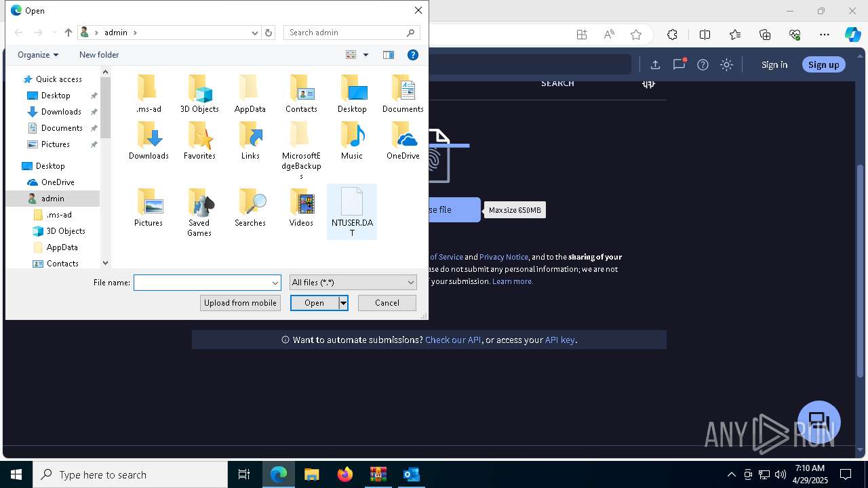The width and height of the screenshot is (868, 488).
Task: Select the Downloads folder in file pane
Action: click(x=149, y=141)
